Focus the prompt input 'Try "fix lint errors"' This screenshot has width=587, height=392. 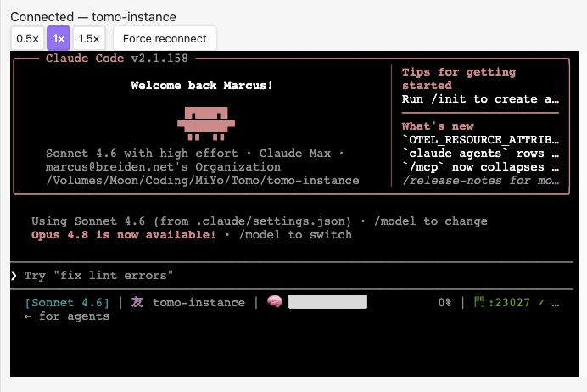pyautogui.click(x=292, y=276)
